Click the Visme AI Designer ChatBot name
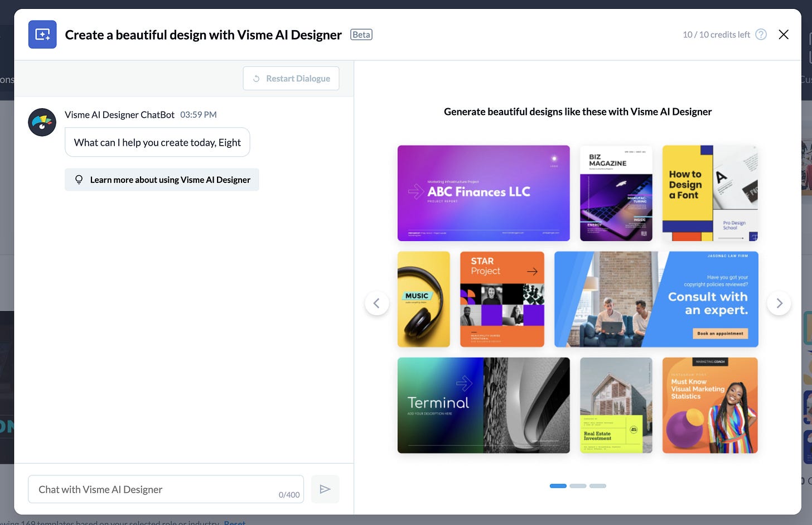 [119, 114]
